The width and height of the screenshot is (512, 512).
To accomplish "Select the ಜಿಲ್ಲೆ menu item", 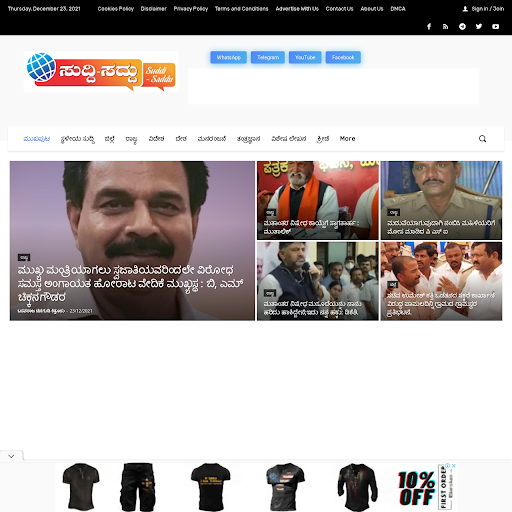I will [x=110, y=139].
